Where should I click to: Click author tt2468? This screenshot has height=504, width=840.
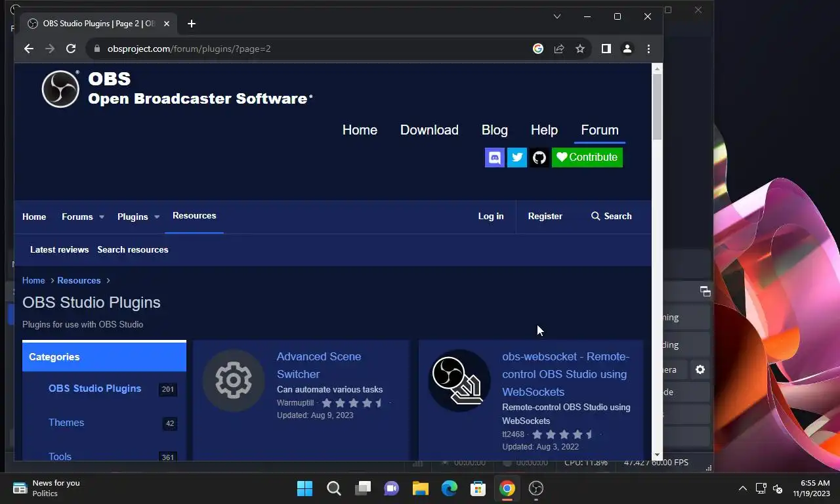click(x=513, y=434)
